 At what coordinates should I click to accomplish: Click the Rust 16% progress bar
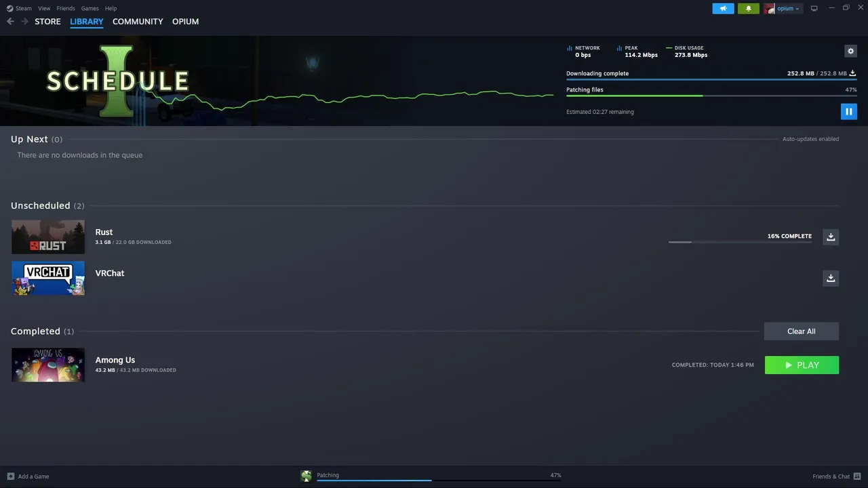click(740, 242)
